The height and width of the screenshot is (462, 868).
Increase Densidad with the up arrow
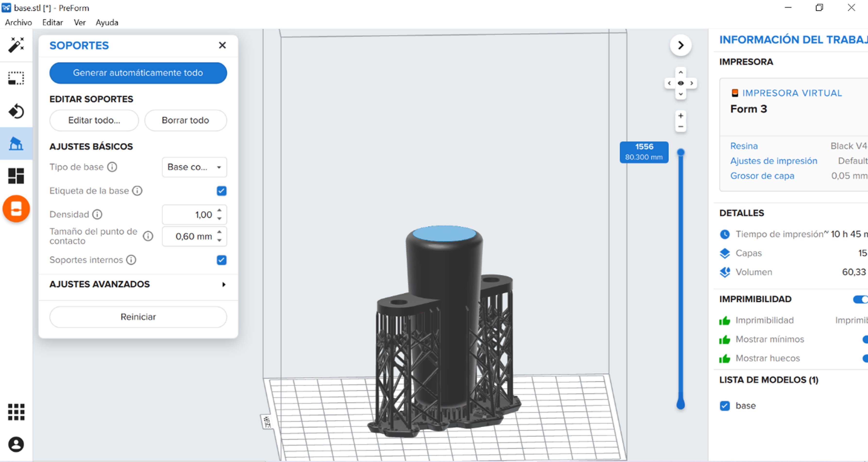tap(219, 210)
